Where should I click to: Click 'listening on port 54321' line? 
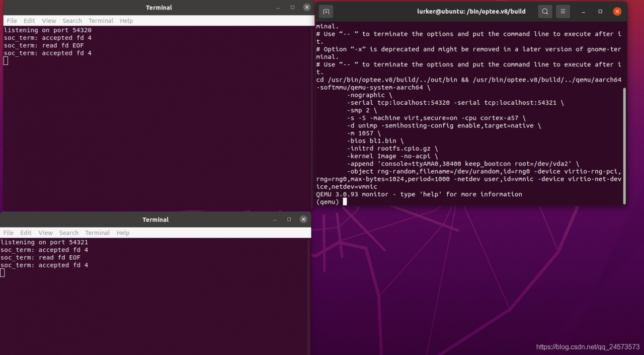tap(44, 242)
